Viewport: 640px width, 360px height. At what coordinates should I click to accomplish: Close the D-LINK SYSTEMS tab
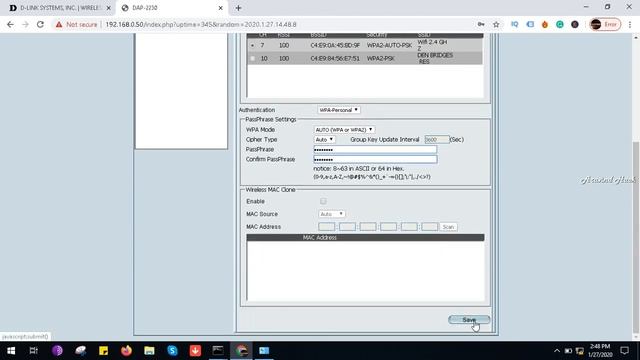109,8
